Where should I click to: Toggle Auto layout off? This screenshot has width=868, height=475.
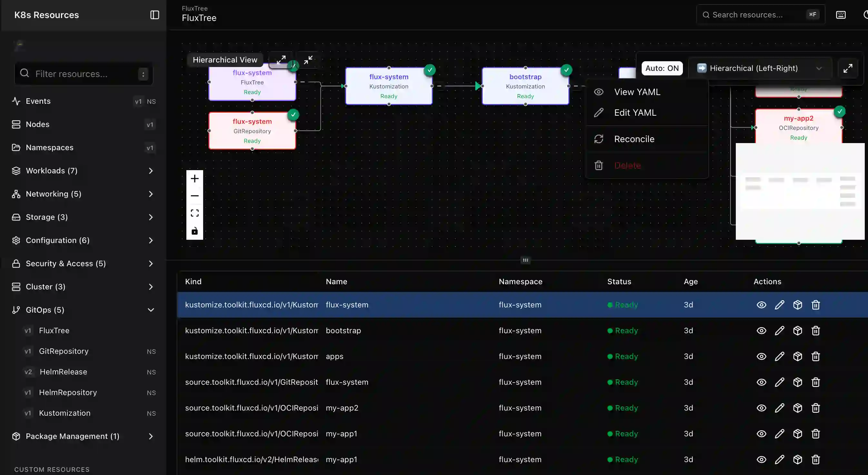point(661,68)
